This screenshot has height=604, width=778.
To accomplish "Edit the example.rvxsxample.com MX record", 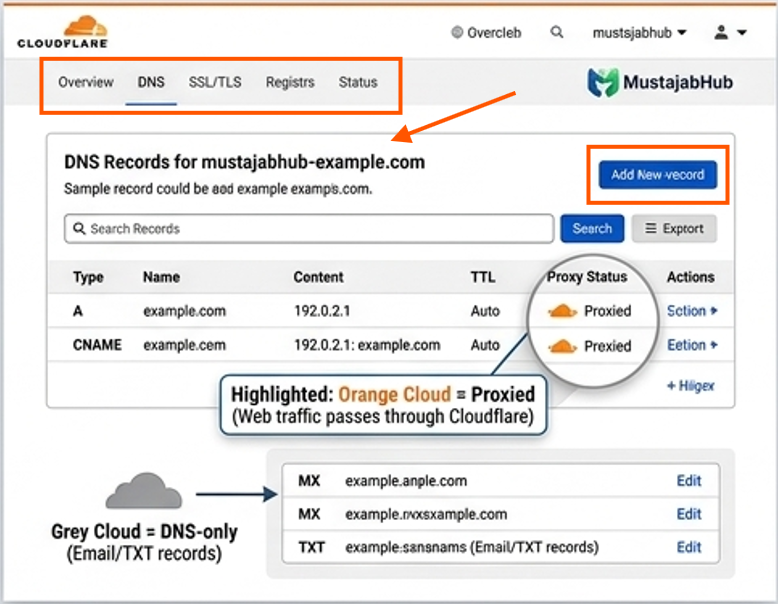I will pos(689,514).
